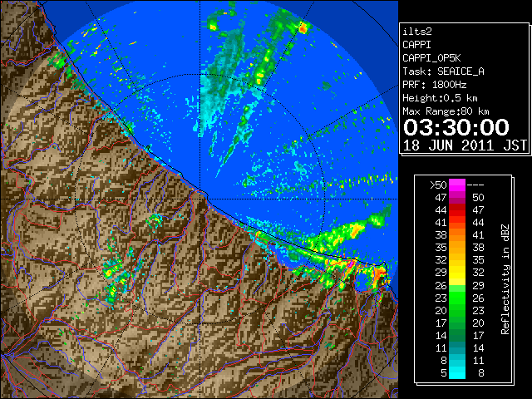Click the magenta >50 dBZ legend swatch

(457, 185)
